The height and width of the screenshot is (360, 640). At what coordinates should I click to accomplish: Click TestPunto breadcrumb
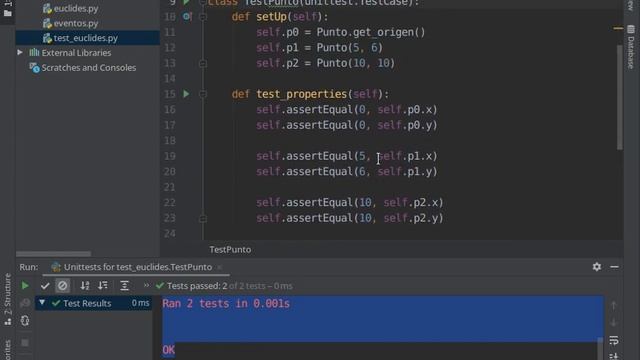pos(230,249)
